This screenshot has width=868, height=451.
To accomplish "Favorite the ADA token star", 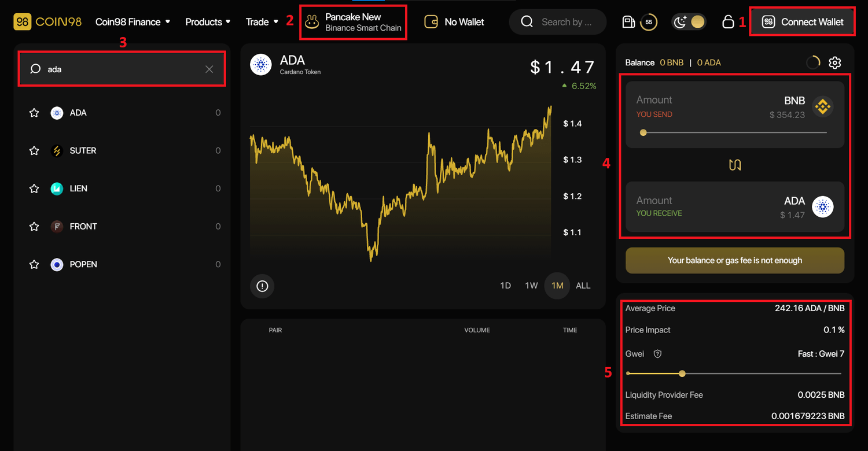I will 34,113.
